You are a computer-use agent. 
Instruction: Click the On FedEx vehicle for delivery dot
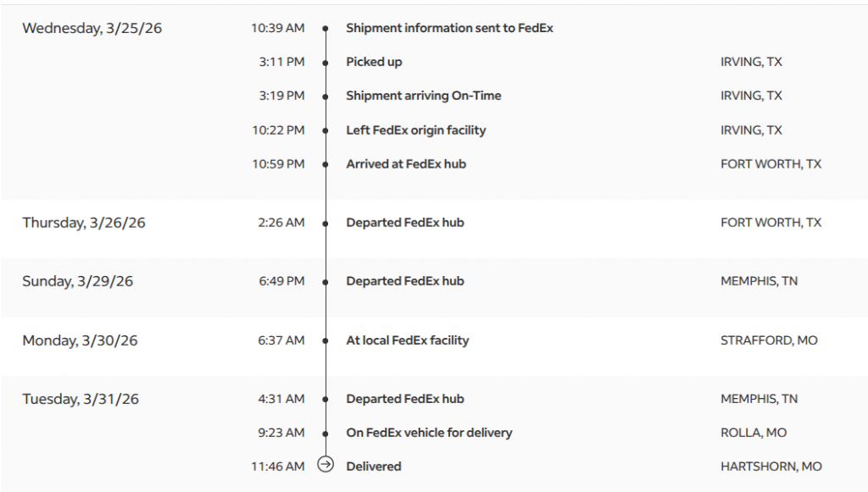325,433
